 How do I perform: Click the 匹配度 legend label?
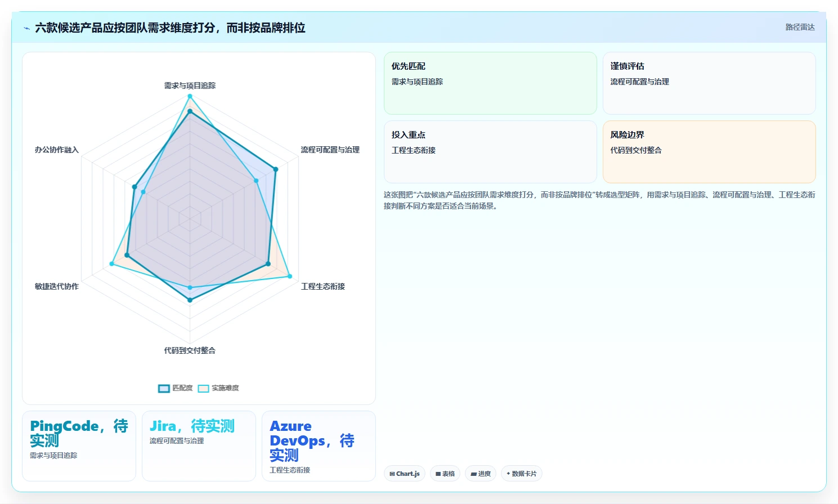182,388
